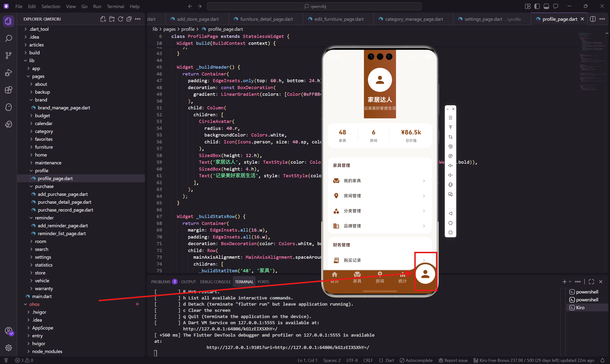Click emulator volume down icon
Screen dimensions: 610x364
click(x=450, y=175)
